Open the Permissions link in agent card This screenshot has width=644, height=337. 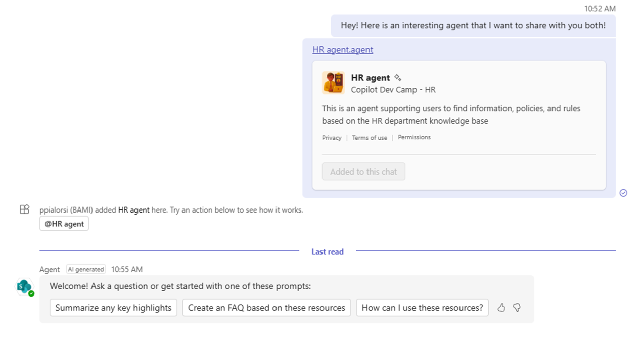click(x=414, y=137)
